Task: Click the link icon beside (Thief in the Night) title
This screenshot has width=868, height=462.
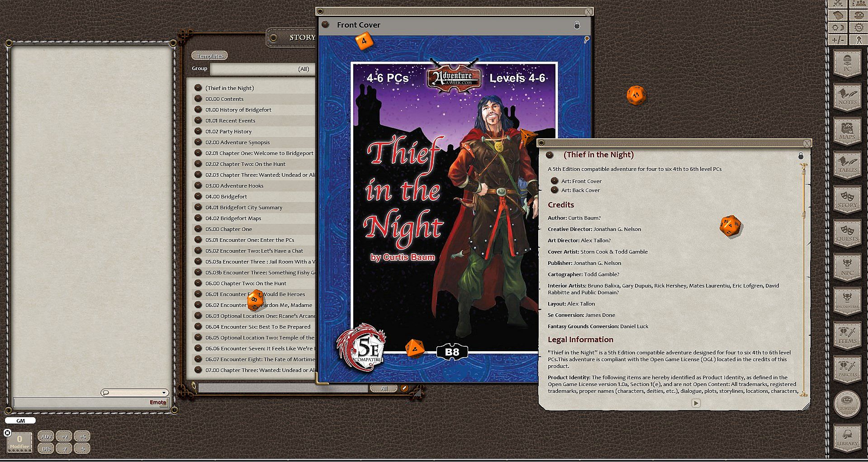Action: tap(550, 155)
